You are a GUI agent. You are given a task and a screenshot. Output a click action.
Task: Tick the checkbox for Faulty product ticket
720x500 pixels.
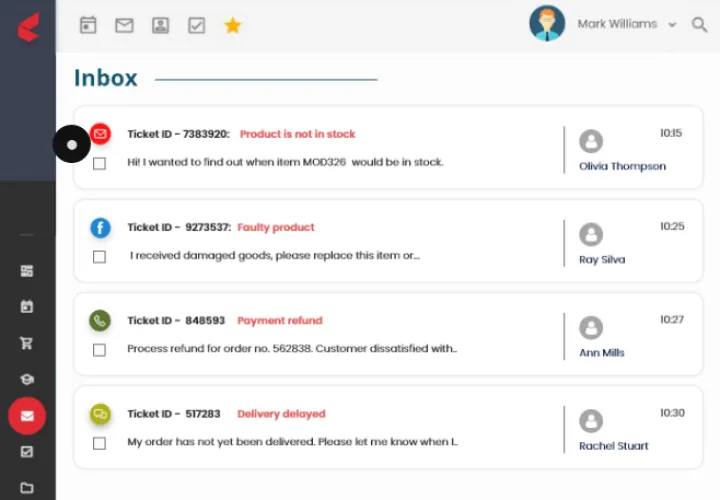pyautogui.click(x=99, y=257)
